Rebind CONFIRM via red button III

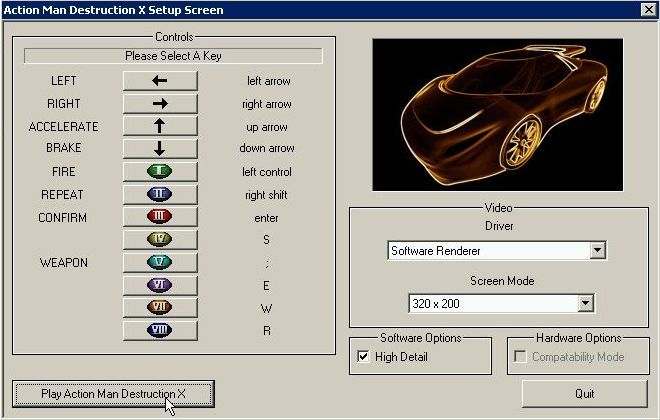[160, 217]
